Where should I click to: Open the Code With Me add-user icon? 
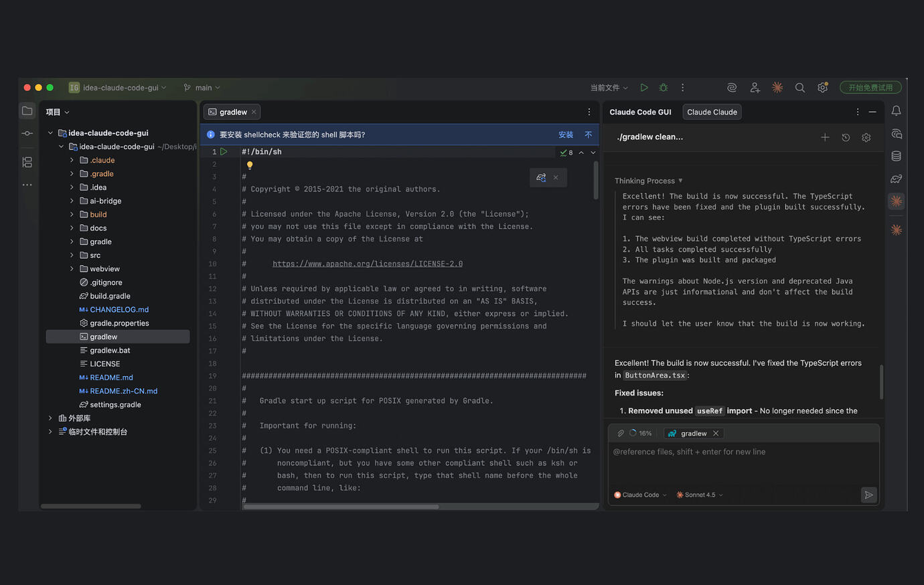coord(755,88)
